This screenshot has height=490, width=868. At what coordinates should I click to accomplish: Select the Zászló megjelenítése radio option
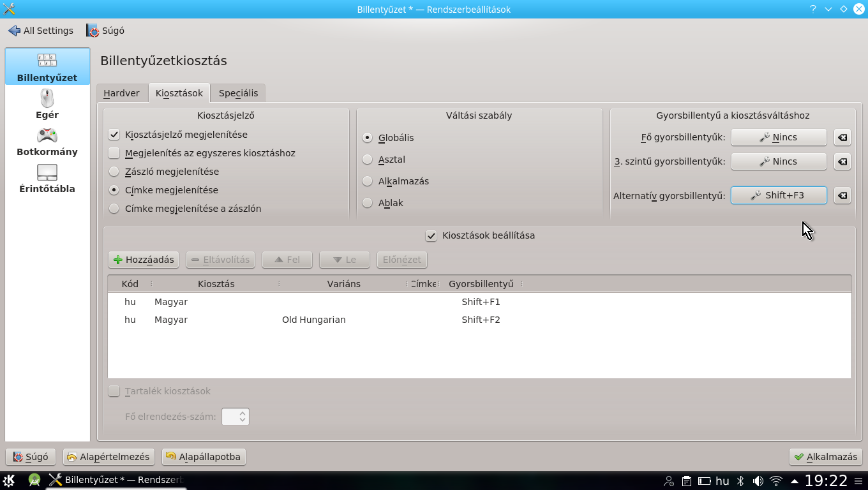(114, 172)
